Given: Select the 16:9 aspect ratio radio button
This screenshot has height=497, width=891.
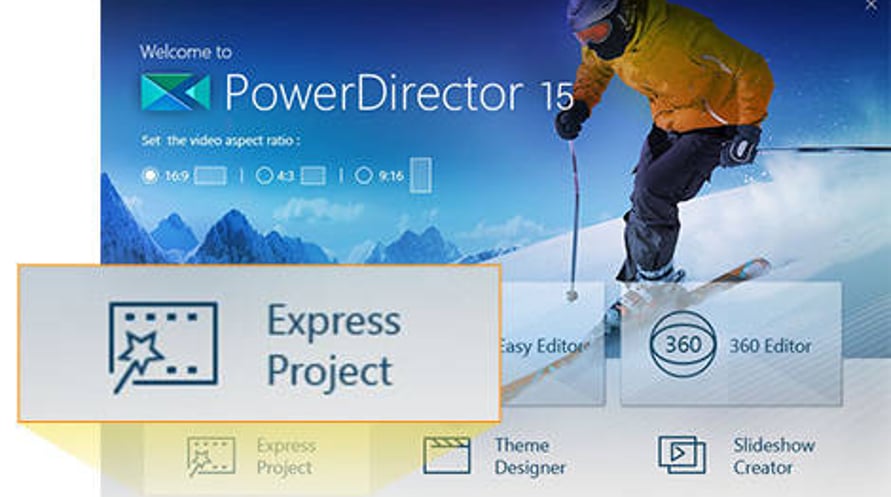Looking at the screenshot, I should 150,176.
